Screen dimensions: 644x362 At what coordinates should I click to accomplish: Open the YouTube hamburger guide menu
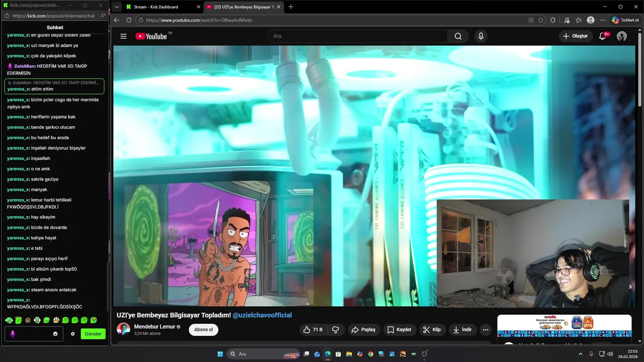(123, 36)
